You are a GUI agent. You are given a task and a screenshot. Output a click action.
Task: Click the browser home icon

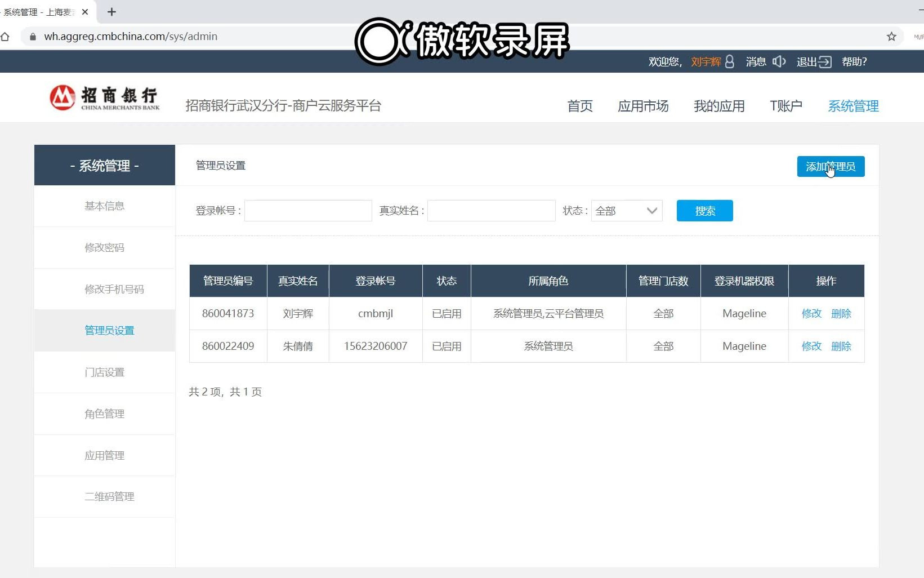(5, 37)
